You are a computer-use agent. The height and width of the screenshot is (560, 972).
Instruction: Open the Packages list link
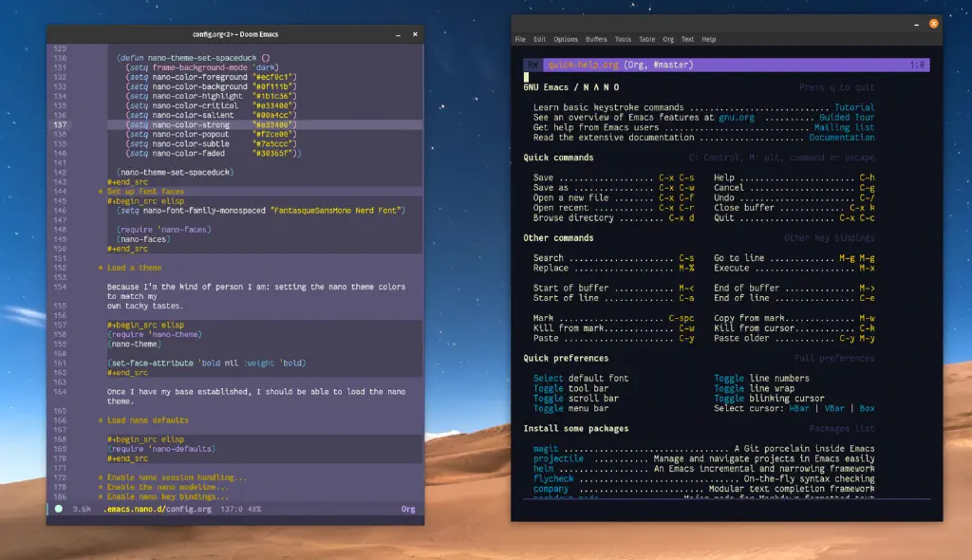842,428
